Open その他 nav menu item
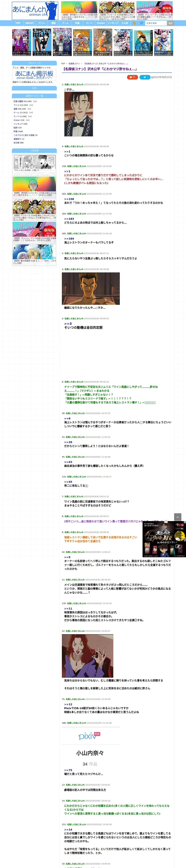The height and width of the screenshot is (868, 186). point(125,23)
